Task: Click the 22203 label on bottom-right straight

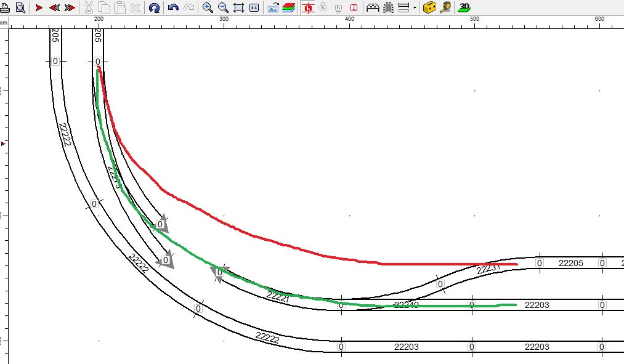Action: [x=537, y=347]
